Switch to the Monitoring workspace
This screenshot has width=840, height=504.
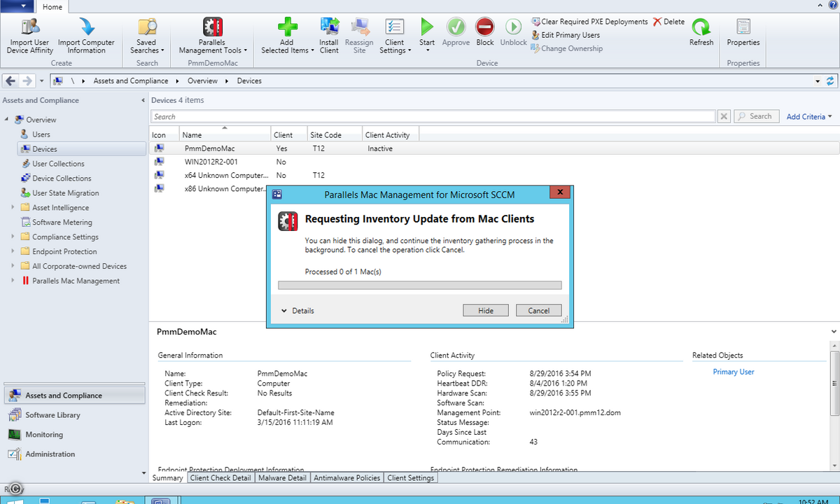pos(73,435)
